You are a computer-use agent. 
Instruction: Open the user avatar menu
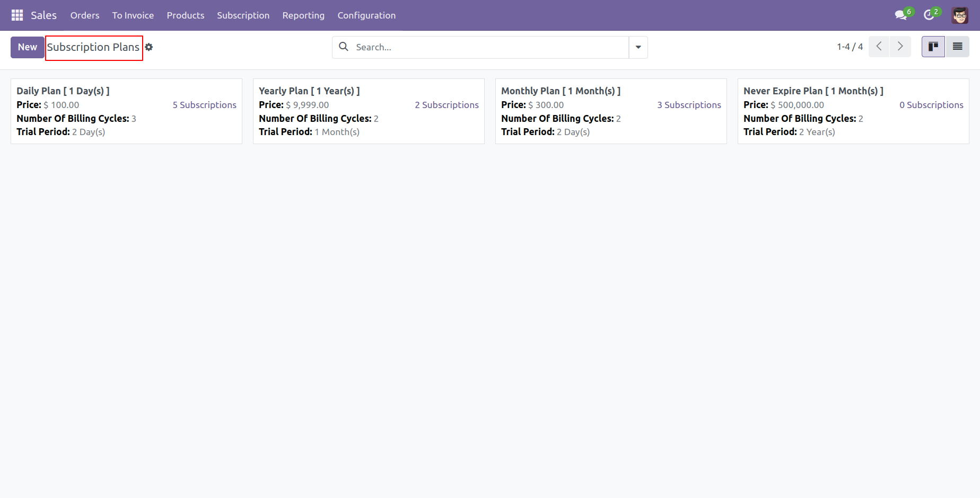coord(960,15)
